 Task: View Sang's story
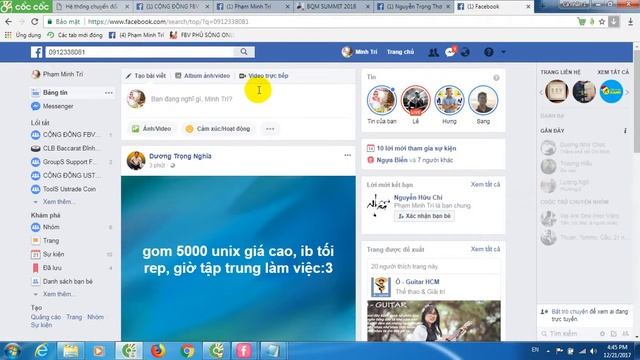(x=483, y=100)
